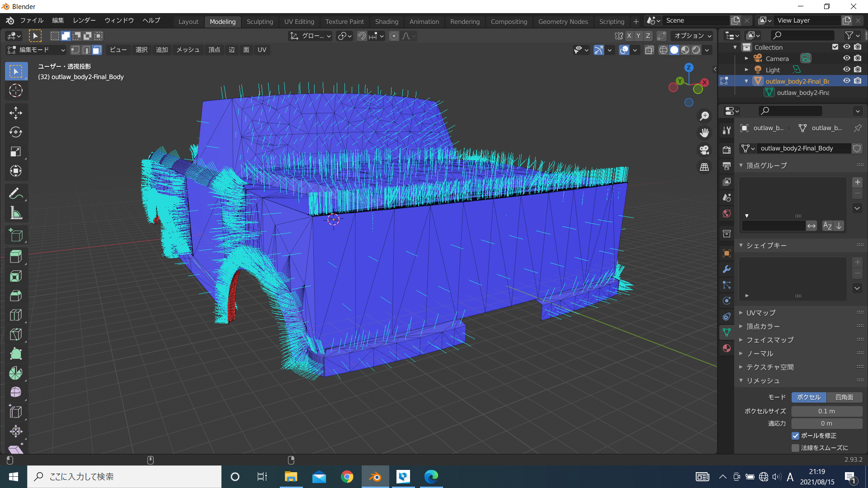Click the Rotate tool icon
The image size is (868, 488).
pyautogui.click(x=16, y=131)
